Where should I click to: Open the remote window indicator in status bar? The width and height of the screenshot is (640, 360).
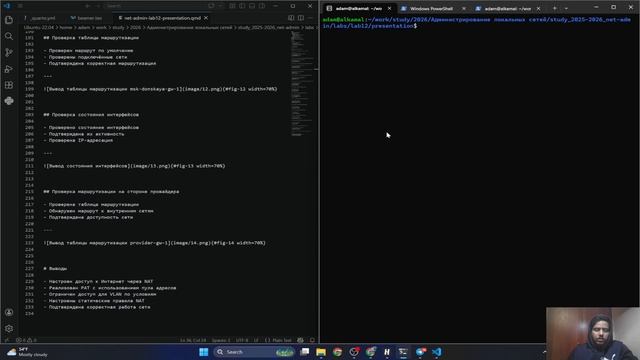click(x=7, y=340)
